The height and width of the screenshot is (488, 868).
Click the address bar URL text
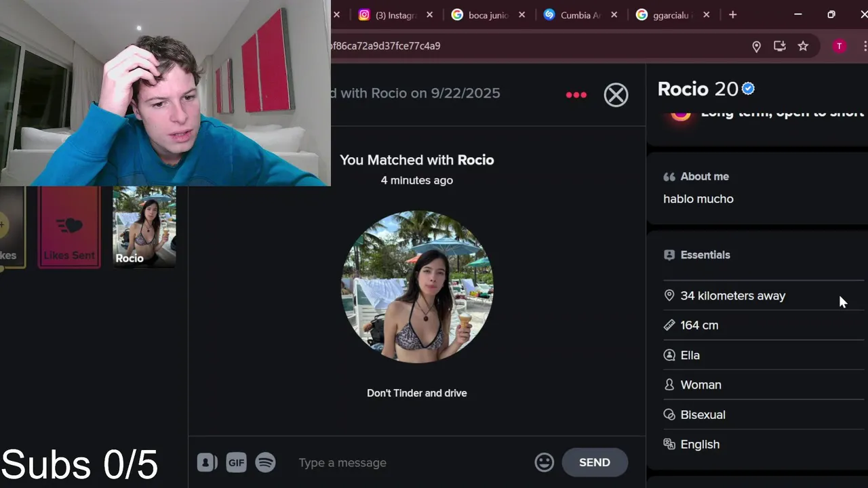(x=385, y=46)
